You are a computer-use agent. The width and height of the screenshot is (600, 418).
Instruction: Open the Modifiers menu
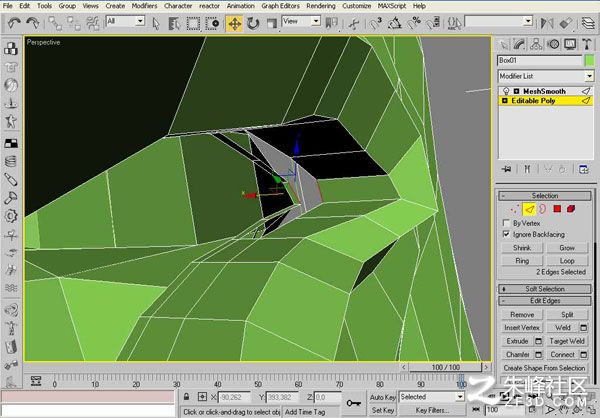pyautogui.click(x=144, y=6)
